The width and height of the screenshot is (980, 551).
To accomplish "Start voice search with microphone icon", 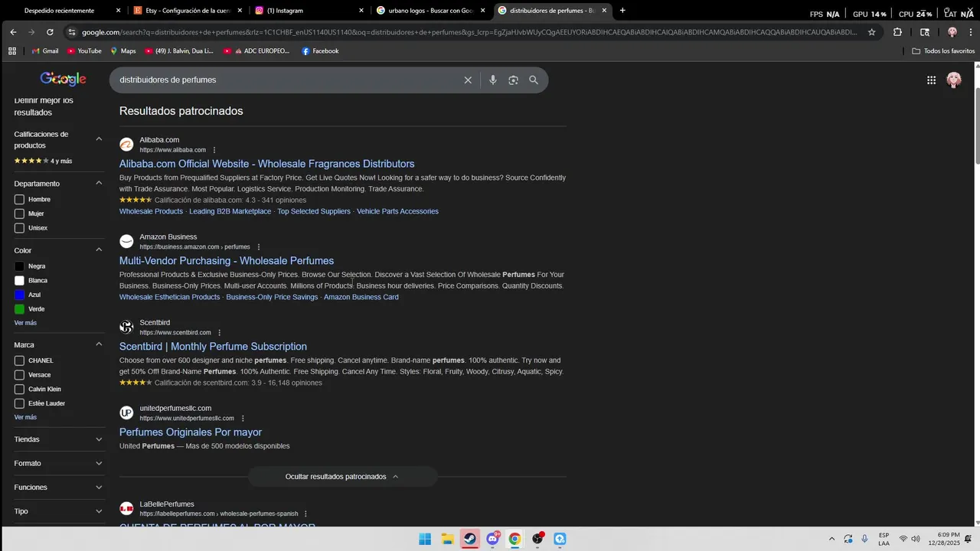I will pyautogui.click(x=492, y=80).
